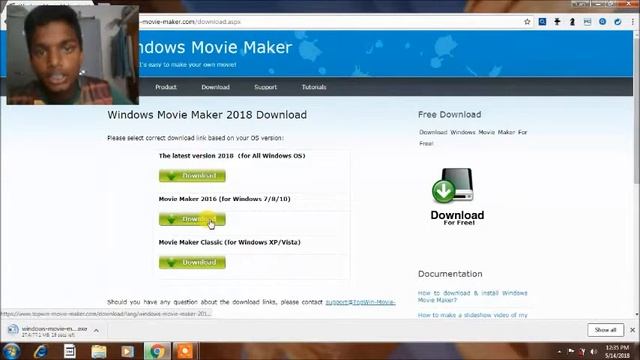
Task: Click the Free Download sidebar heading
Action: pyautogui.click(x=449, y=115)
